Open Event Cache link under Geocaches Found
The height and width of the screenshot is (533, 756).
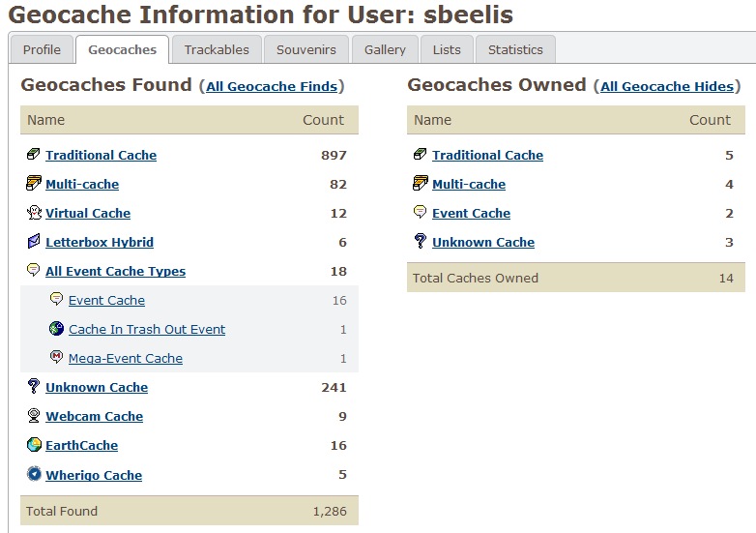106,300
